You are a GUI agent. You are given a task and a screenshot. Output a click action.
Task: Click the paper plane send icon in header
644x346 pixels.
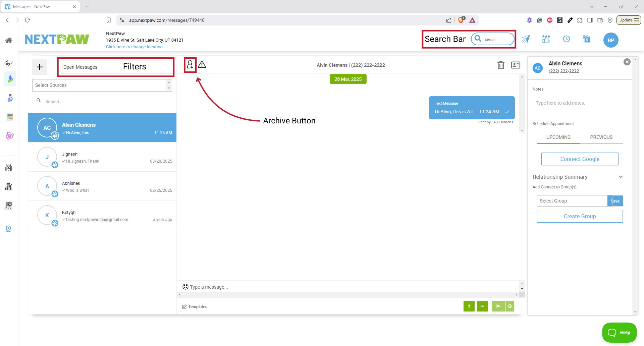526,39
